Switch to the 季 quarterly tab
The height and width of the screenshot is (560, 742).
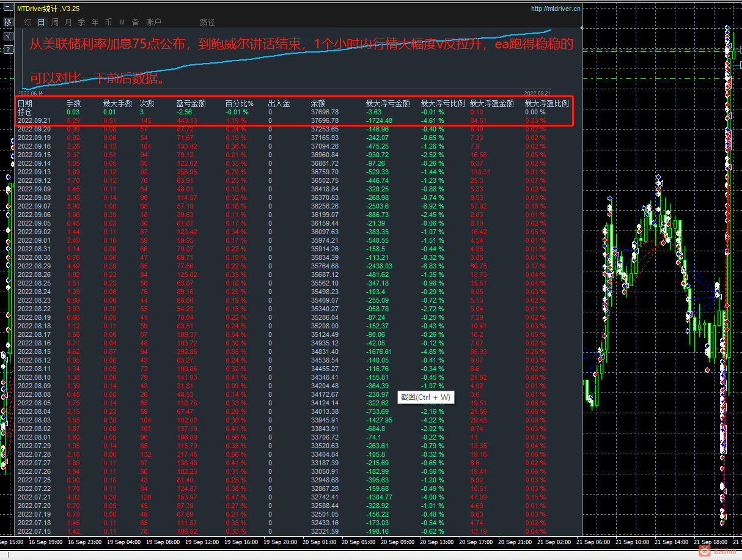point(81,22)
